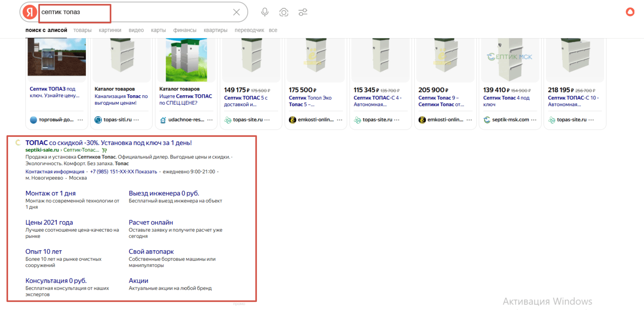644x310 pixels.
Task: Switch to the 'товары' tab
Action: coord(82,30)
